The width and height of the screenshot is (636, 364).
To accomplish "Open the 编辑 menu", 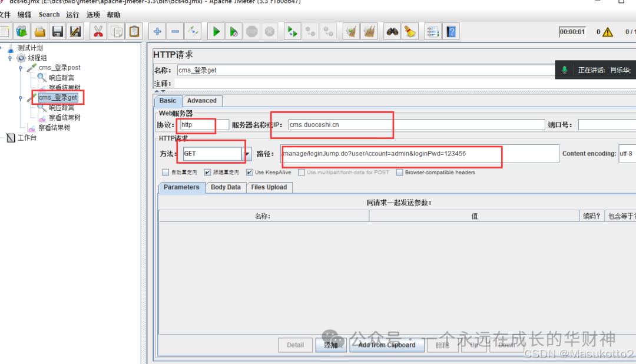I will pos(24,15).
